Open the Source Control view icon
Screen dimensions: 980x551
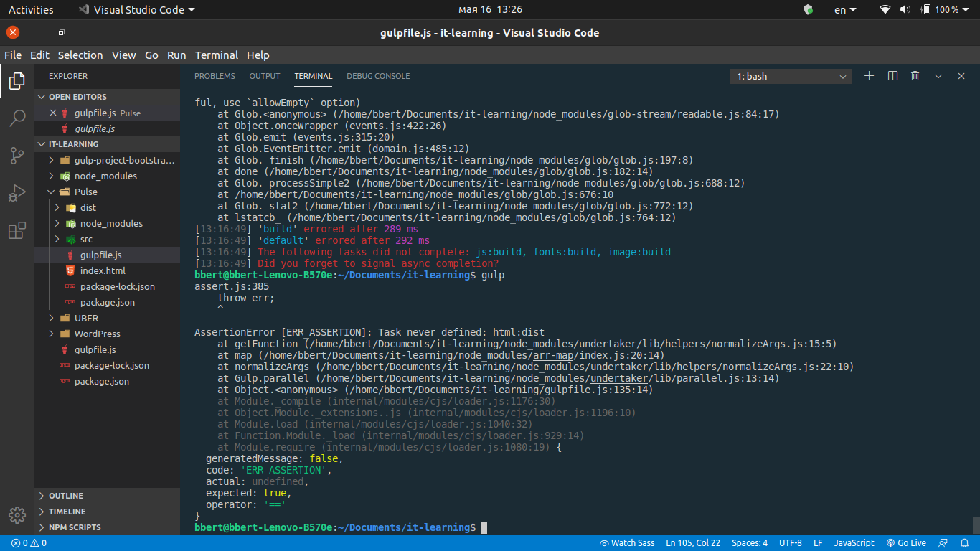point(17,156)
